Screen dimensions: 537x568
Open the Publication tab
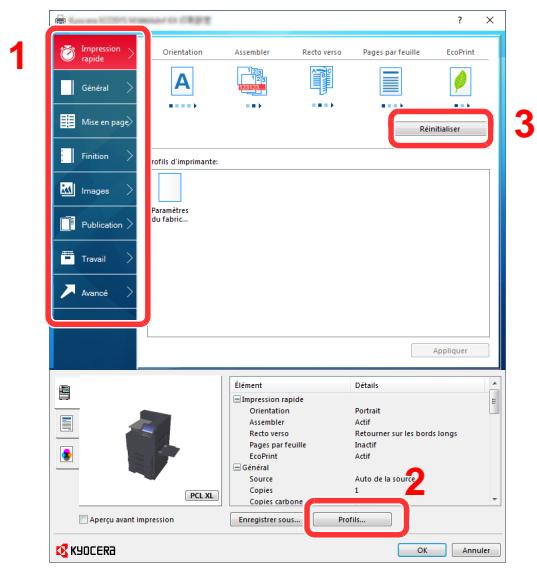click(95, 224)
